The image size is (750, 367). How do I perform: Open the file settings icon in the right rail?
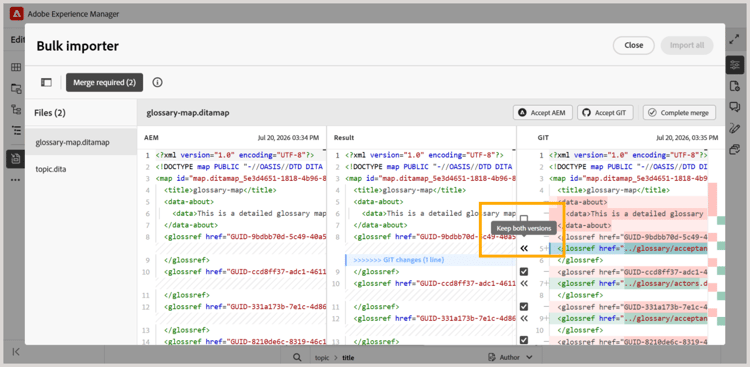point(734,86)
